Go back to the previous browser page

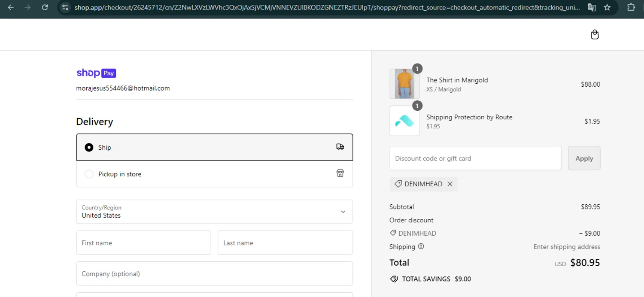coord(11,7)
